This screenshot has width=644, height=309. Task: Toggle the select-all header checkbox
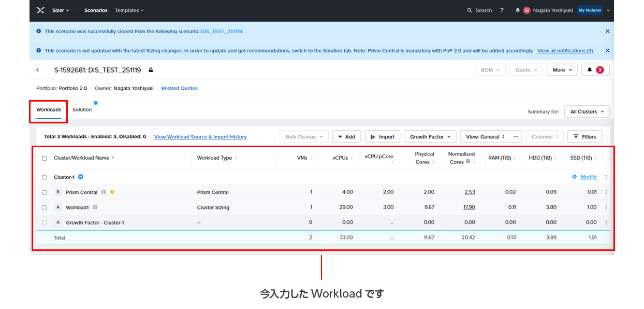tap(45, 158)
